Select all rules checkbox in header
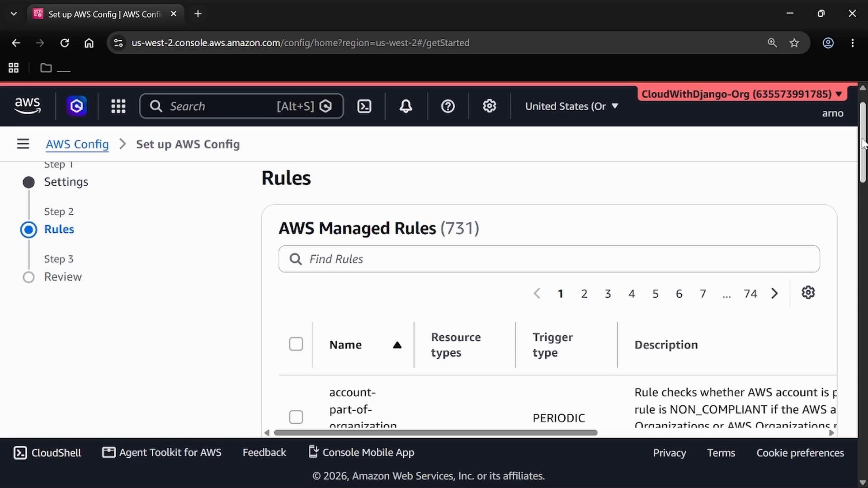The width and height of the screenshot is (868, 488). pos(296,344)
